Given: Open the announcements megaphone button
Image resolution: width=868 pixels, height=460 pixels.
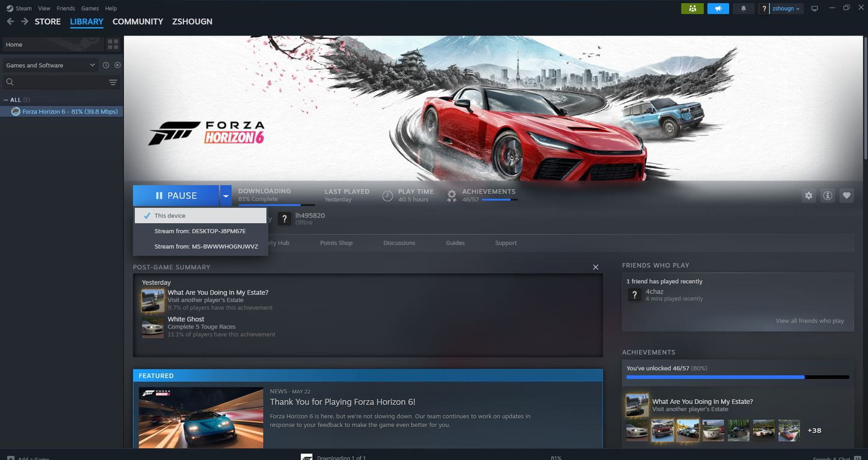Looking at the screenshot, I should [x=718, y=8].
